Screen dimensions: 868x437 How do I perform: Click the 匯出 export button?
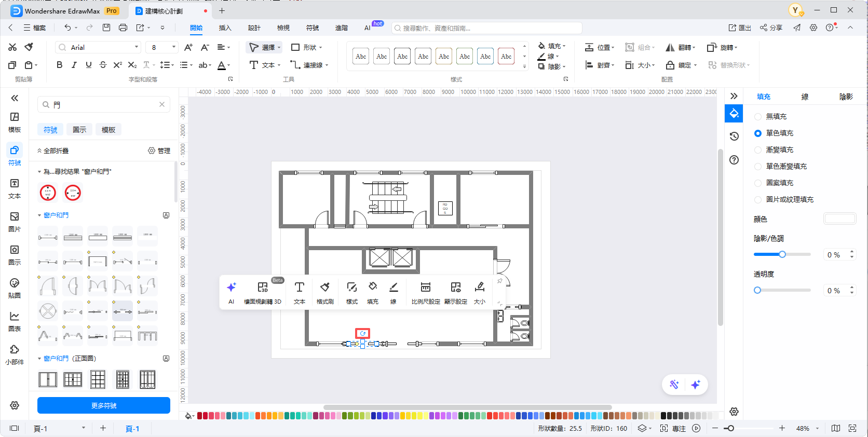click(740, 28)
